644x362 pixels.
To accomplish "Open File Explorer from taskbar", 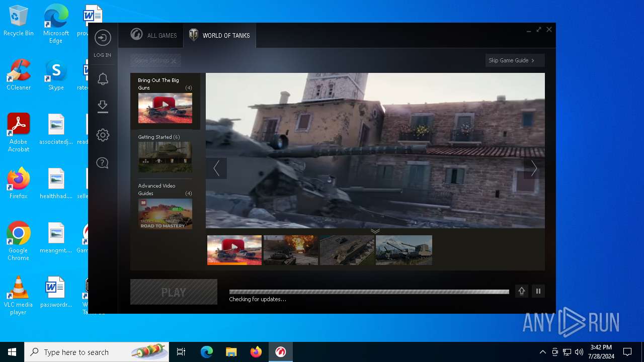I will click(x=231, y=352).
